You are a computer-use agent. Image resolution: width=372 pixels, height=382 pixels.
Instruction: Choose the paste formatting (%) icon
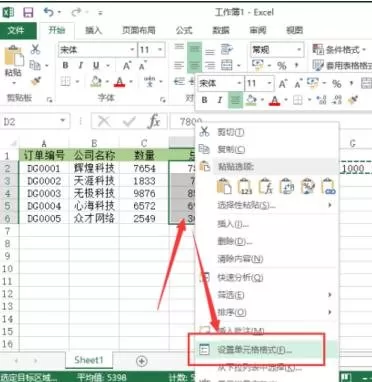(x=307, y=186)
